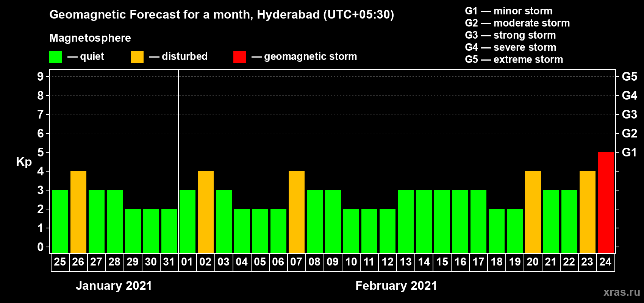This screenshot has height=303, width=644.
Task: Click the Magnetosphere heading
Action: click(x=90, y=38)
